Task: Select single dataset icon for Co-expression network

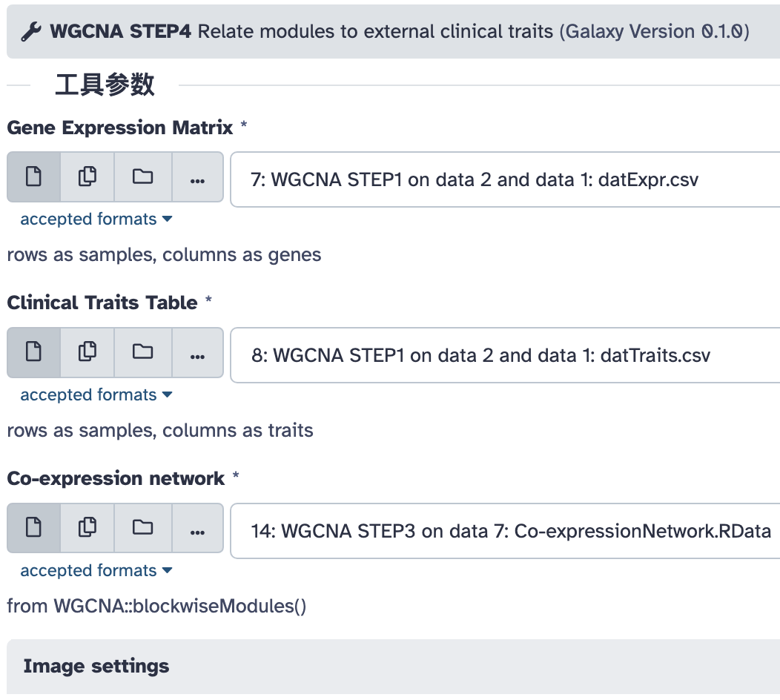Action: coord(34,528)
